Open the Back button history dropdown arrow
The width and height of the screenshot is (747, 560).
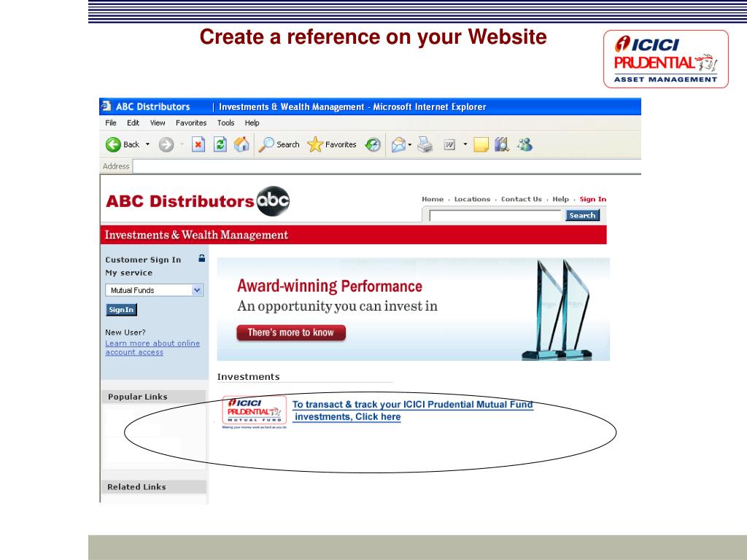click(147, 144)
